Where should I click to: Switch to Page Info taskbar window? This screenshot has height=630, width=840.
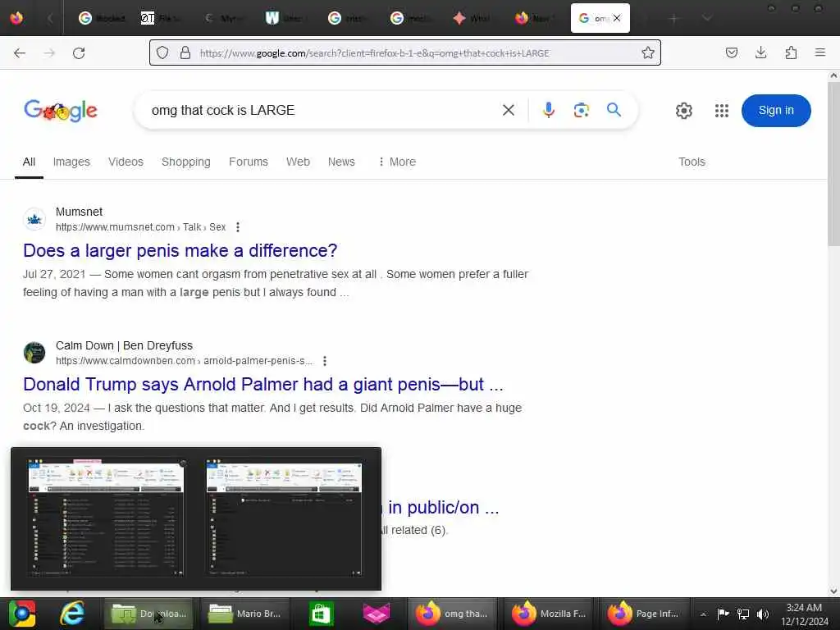click(x=644, y=614)
